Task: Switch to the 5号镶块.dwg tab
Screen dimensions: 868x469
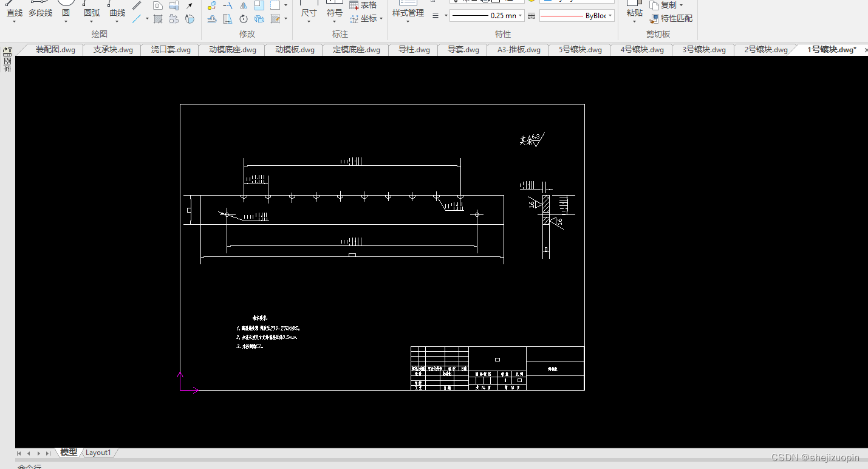Action: (x=580, y=50)
